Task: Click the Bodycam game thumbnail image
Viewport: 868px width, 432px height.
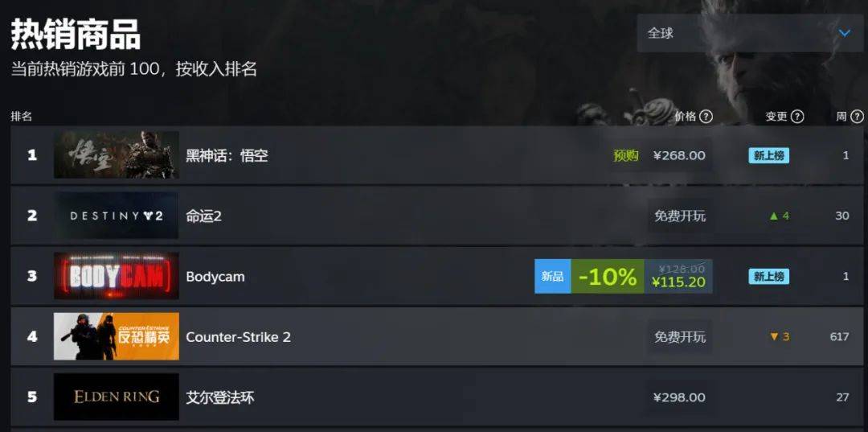Action: pos(117,276)
